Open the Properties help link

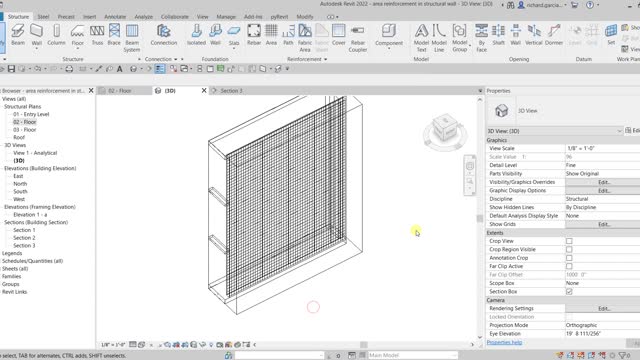click(x=504, y=342)
